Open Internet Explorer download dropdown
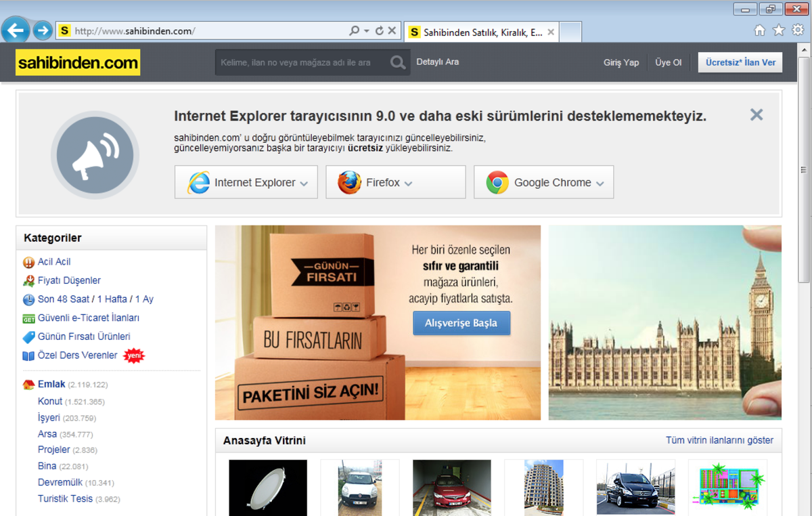 pyautogui.click(x=246, y=182)
